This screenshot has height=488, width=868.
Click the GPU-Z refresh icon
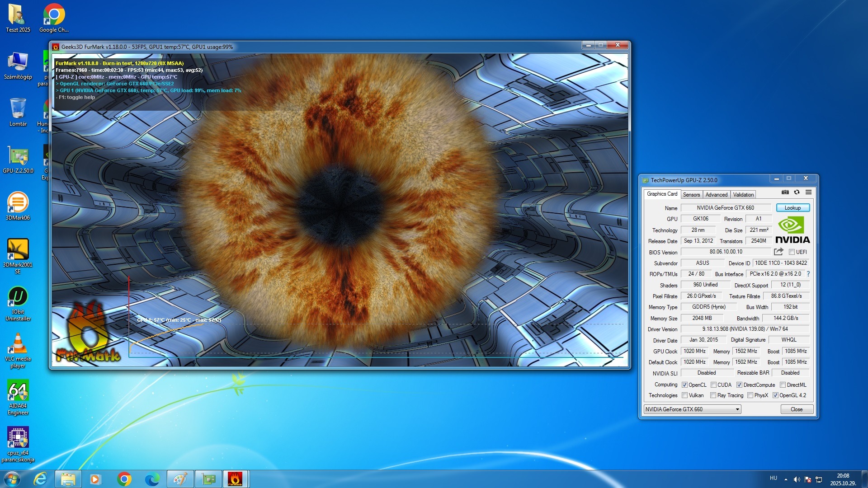[x=797, y=192]
